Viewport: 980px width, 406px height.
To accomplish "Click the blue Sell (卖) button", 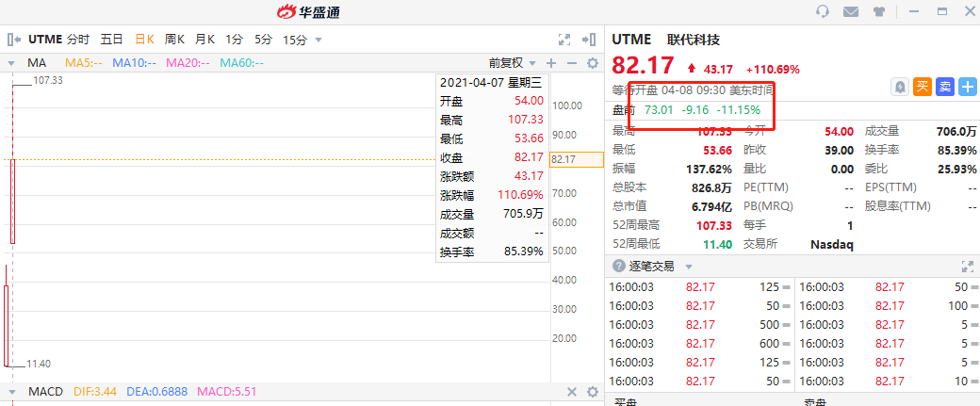I will [945, 87].
